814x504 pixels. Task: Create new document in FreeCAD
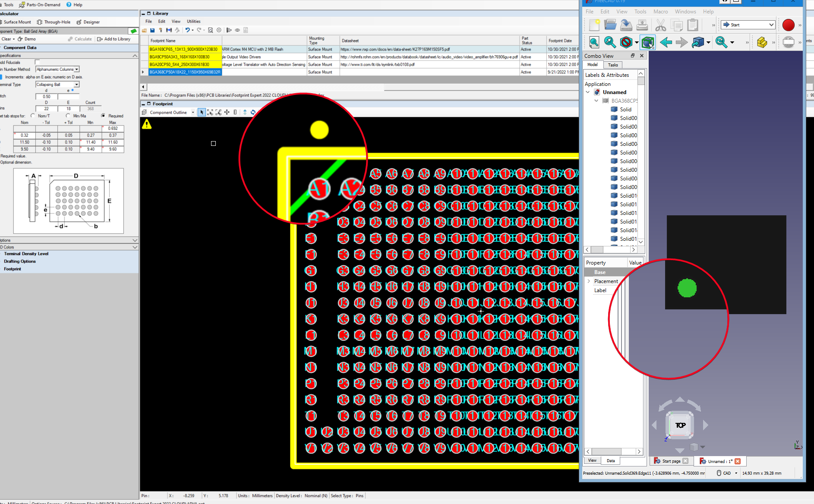[x=594, y=25]
